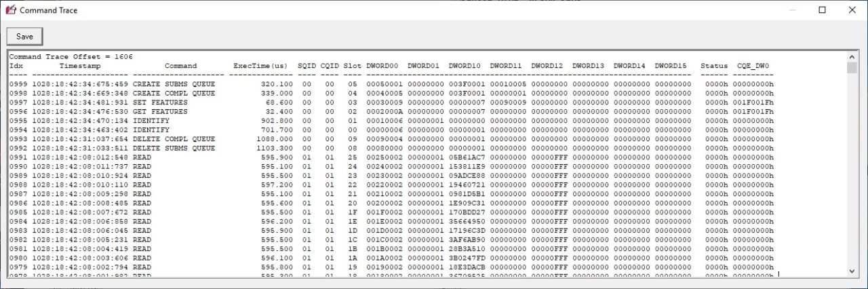Viewport: 868px width, 289px height.
Task: Click the Command Trace Offset line
Action: 71,57
